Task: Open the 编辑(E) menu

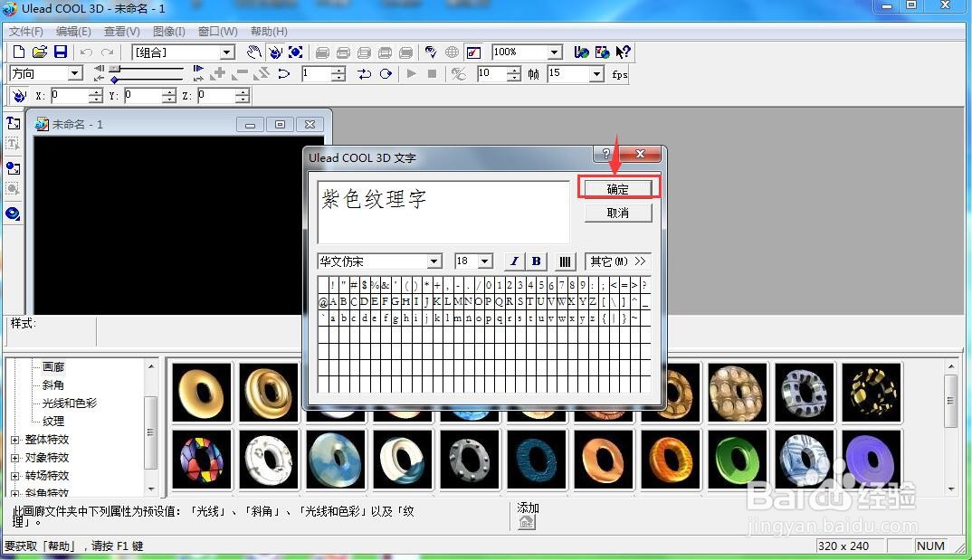Action: [x=73, y=31]
